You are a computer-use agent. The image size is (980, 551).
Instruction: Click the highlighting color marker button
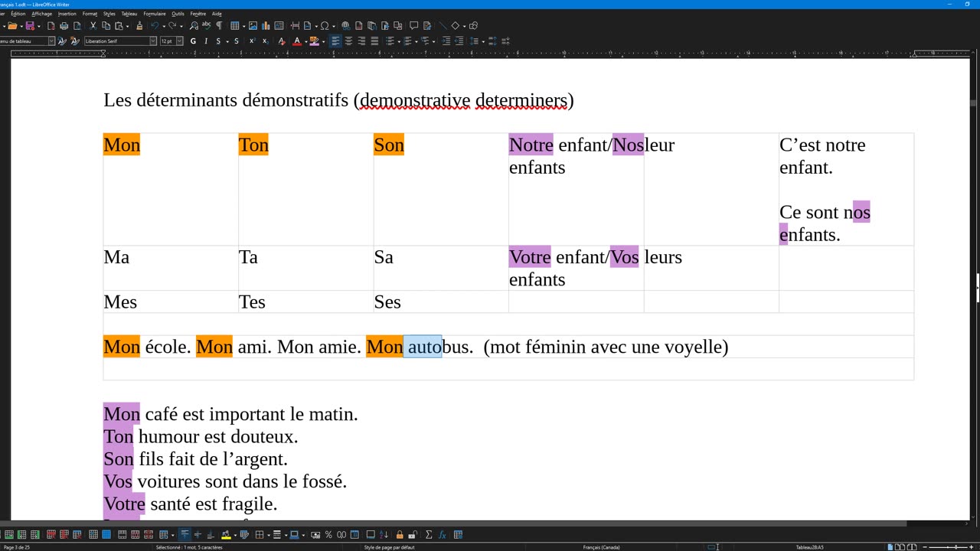coord(314,41)
